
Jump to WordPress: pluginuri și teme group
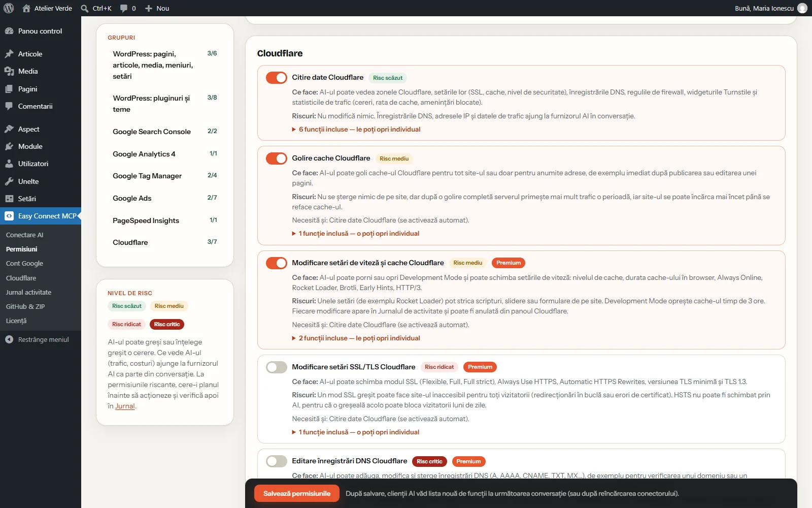tap(165, 104)
